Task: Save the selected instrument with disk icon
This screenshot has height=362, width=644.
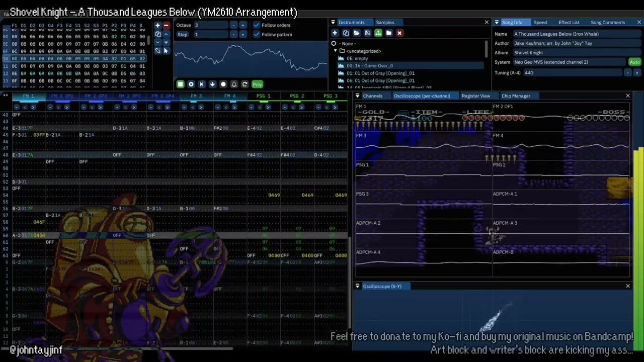Action: [367, 33]
